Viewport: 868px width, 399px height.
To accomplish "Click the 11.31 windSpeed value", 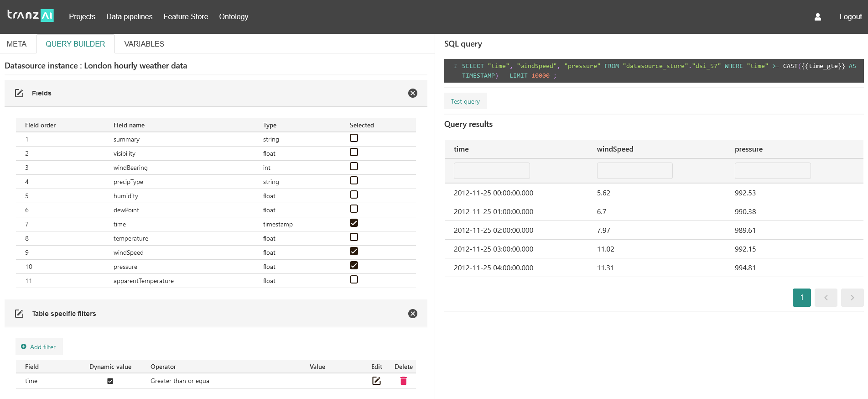I will 605,268.
